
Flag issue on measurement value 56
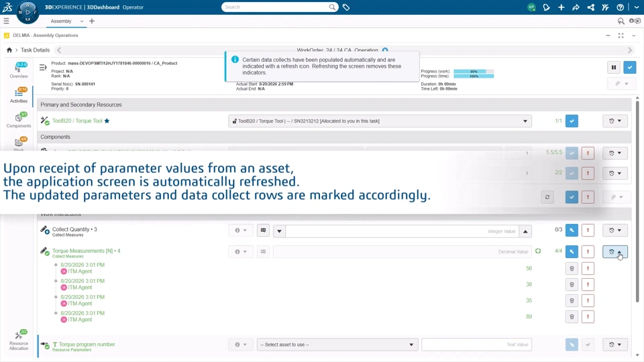point(588,268)
